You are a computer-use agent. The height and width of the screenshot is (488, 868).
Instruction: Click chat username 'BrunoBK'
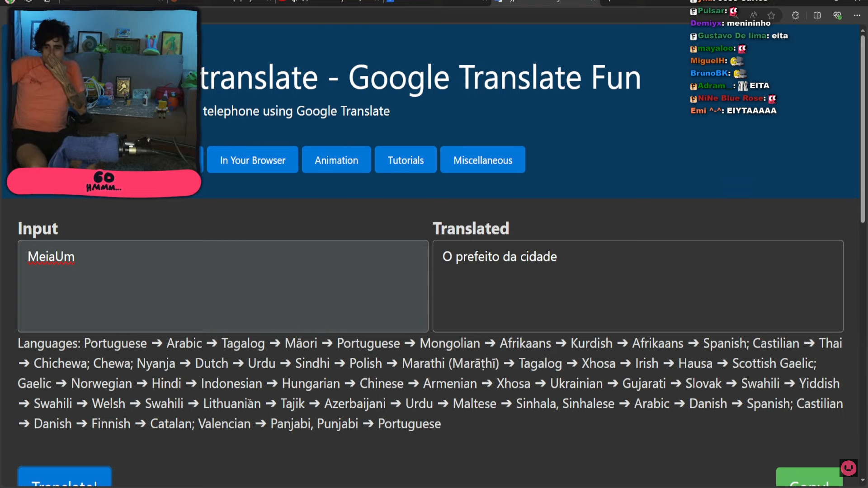(x=709, y=73)
